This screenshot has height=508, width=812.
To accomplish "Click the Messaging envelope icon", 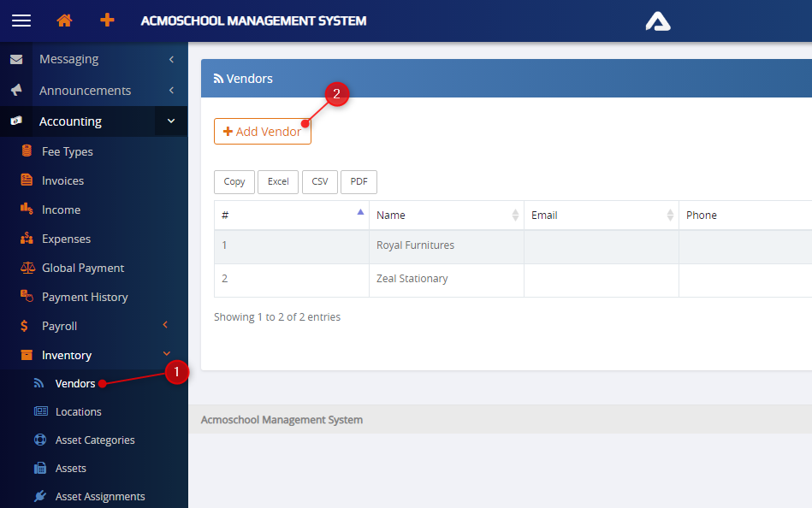I will (x=16, y=59).
